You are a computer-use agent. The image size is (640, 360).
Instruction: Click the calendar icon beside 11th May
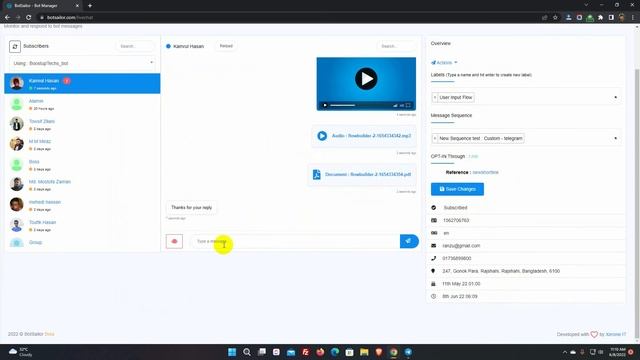tap(433, 284)
